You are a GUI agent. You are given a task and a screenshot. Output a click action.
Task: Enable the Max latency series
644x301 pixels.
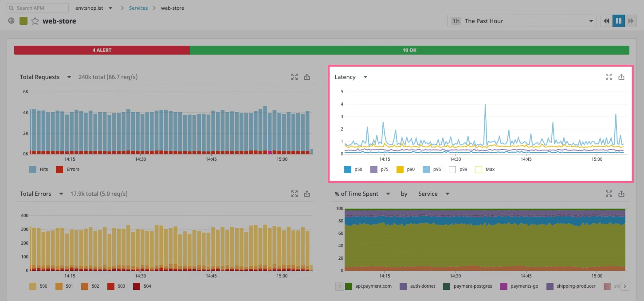point(485,169)
